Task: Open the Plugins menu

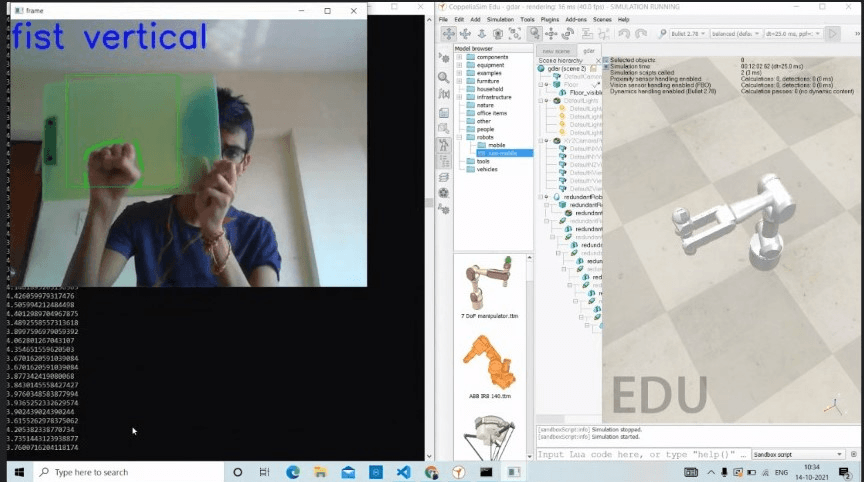Action: point(550,19)
